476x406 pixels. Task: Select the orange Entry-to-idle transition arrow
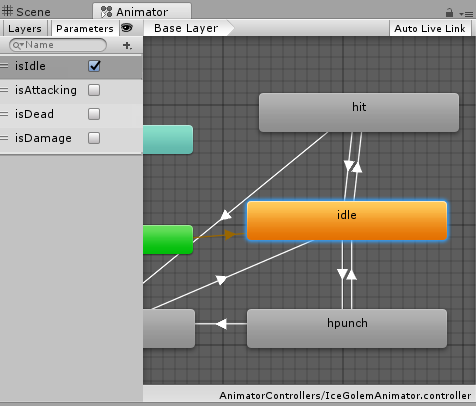[230, 235]
